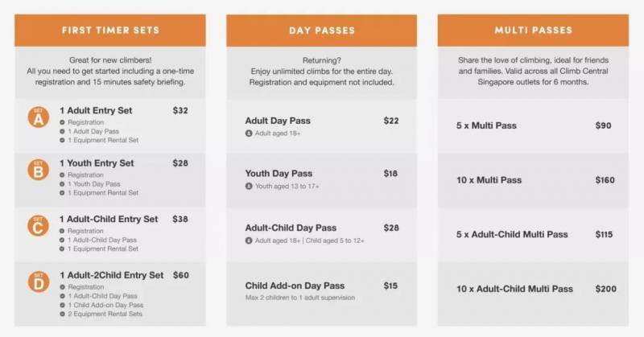The width and height of the screenshot is (644, 337).
Task: Click the $60 price for Adult-2Child Entry Set
Action: [x=181, y=275]
